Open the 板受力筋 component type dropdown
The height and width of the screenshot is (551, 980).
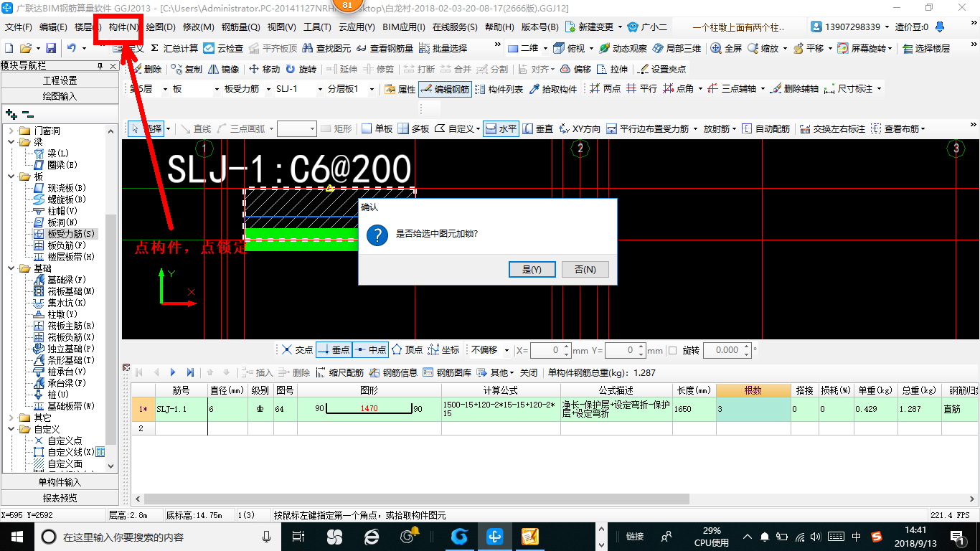coord(269,89)
